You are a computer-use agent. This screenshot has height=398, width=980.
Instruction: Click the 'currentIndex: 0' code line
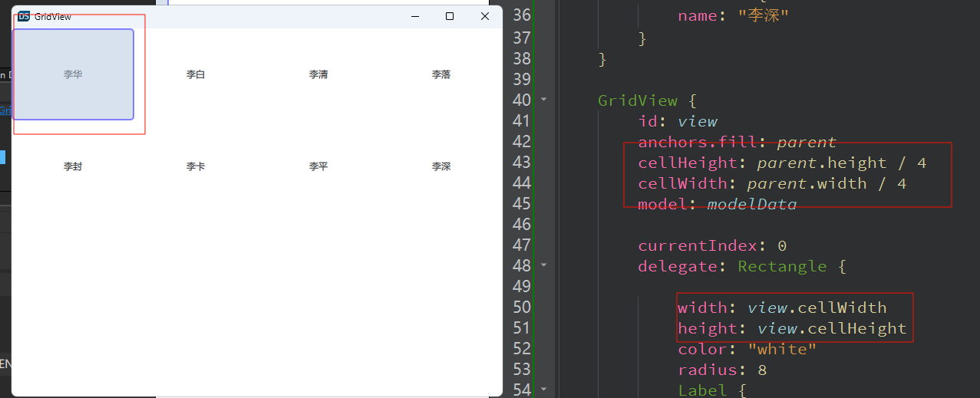click(x=712, y=245)
